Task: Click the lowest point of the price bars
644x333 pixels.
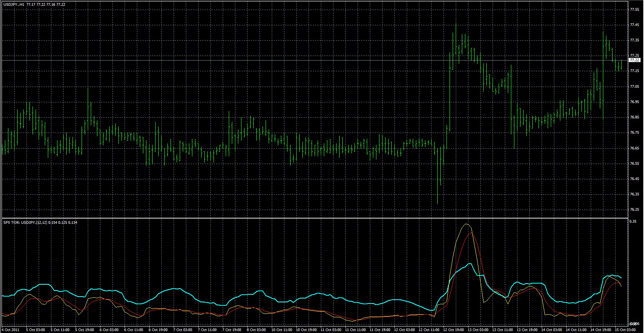Action: tap(437, 203)
